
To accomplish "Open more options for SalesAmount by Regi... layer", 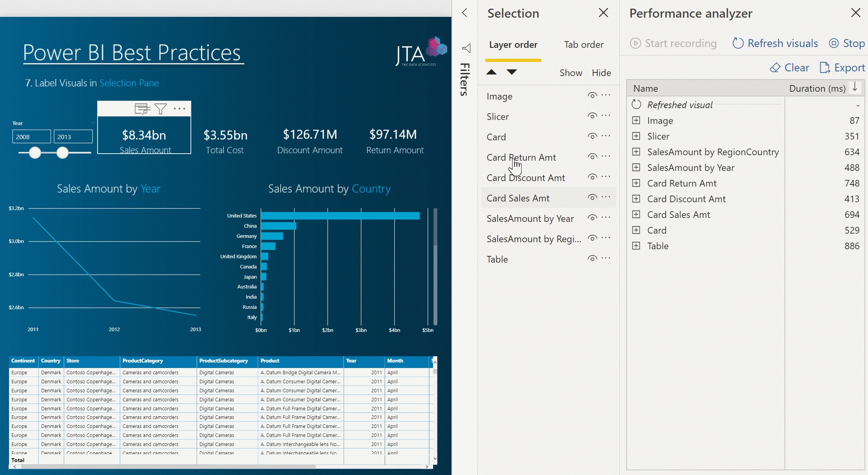I will click(606, 238).
